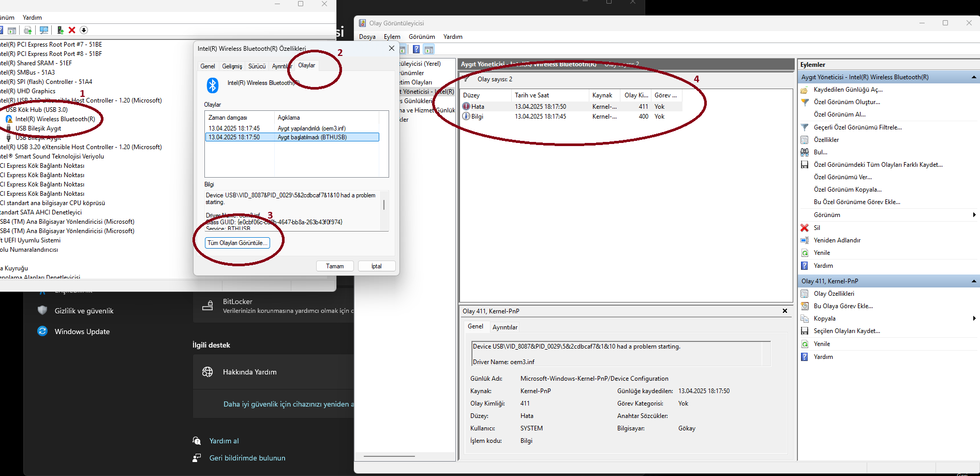Click the scan for hardware changes toolbar icon
The width and height of the screenshot is (980, 476).
(44, 30)
